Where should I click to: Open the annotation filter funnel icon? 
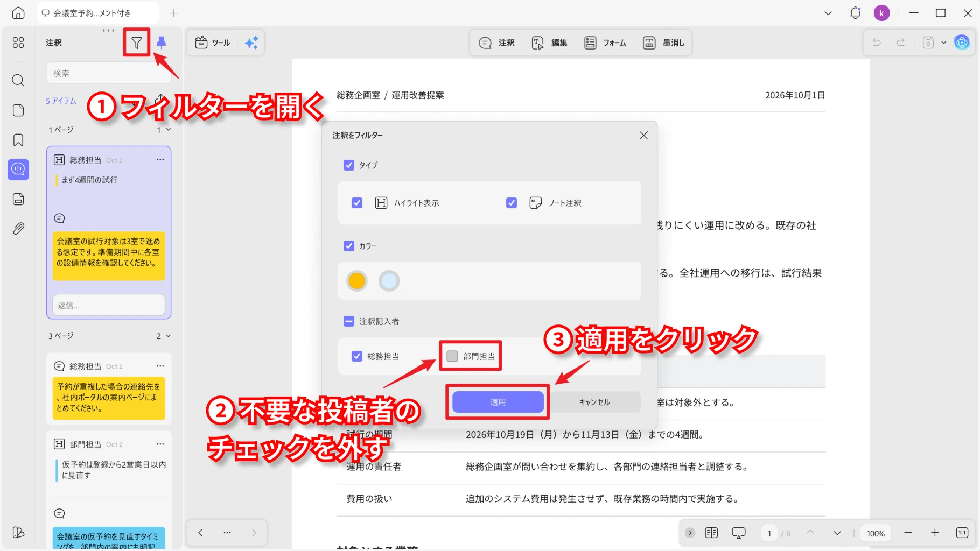click(x=137, y=43)
